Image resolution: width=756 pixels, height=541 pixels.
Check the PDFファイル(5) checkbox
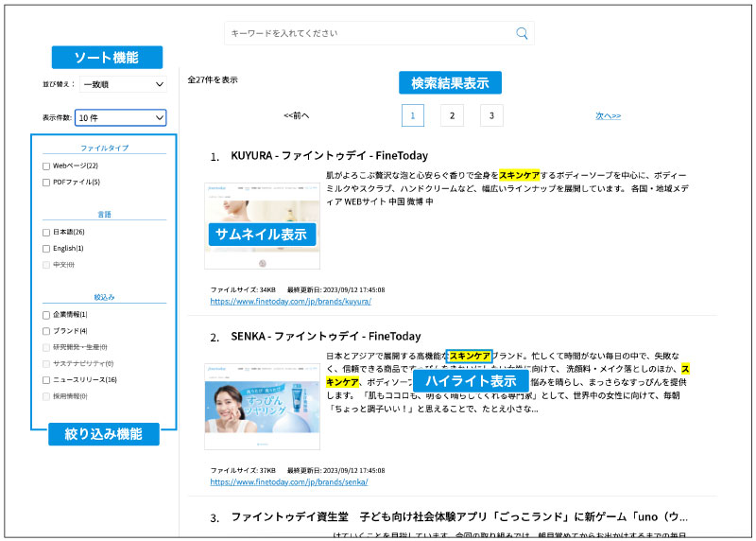46,183
